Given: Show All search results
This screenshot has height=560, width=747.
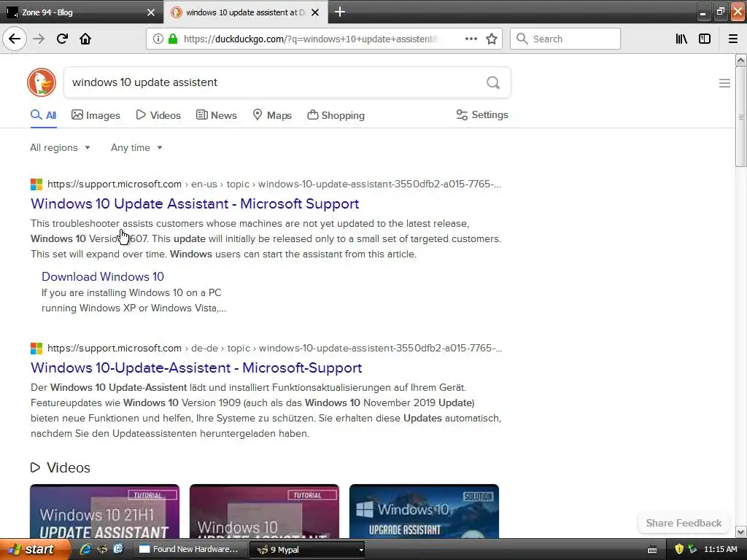Looking at the screenshot, I should pos(43,115).
